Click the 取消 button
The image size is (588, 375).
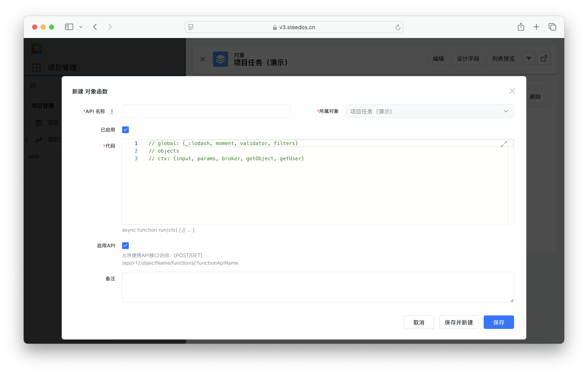[419, 322]
